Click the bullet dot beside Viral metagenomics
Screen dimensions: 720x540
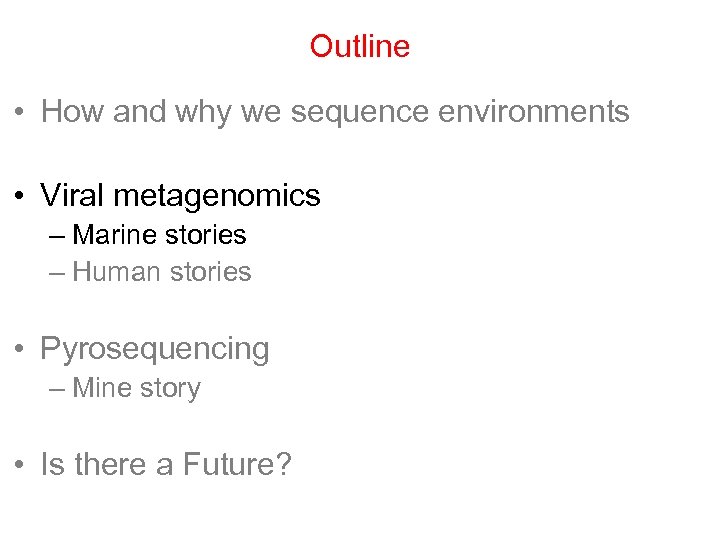[x=19, y=196]
